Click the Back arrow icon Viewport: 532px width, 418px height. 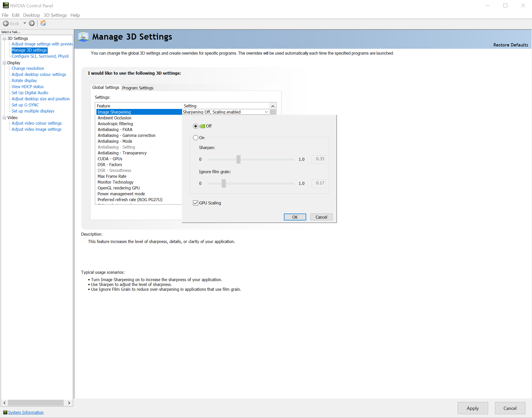pos(6,23)
